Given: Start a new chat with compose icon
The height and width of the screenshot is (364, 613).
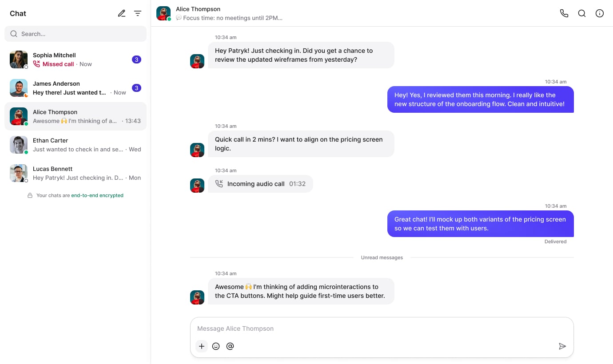Looking at the screenshot, I should tap(122, 13).
